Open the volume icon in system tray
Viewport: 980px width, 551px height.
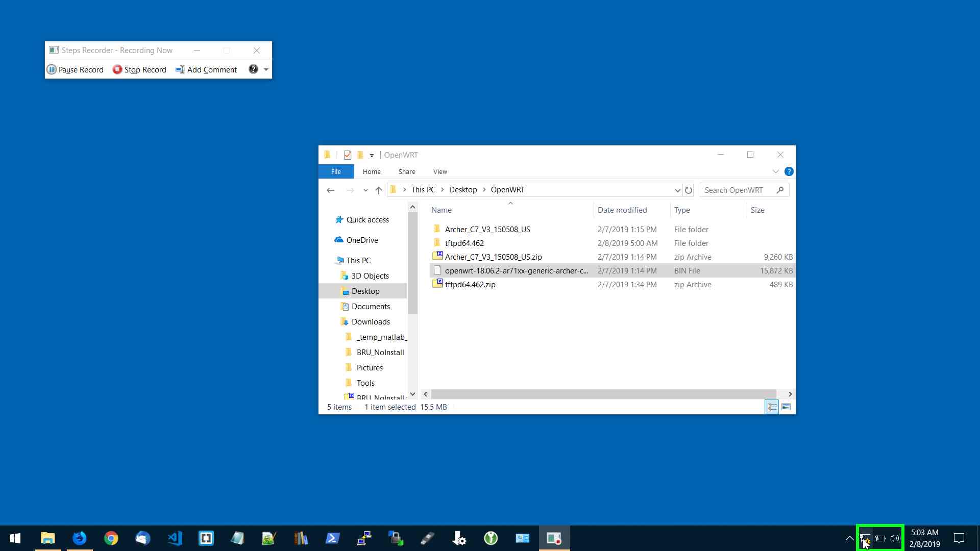[895, 538]
